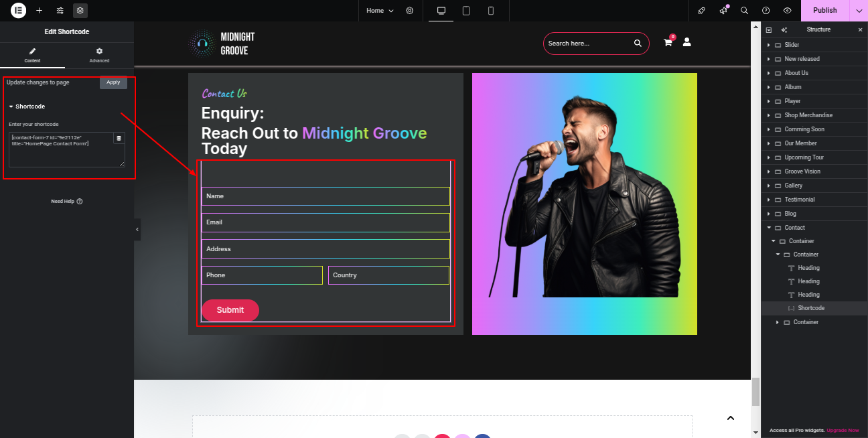This screenshot has width=868, height=438.
Task: Expand the Blog item in Structure
Action: [x=769, y=214]
